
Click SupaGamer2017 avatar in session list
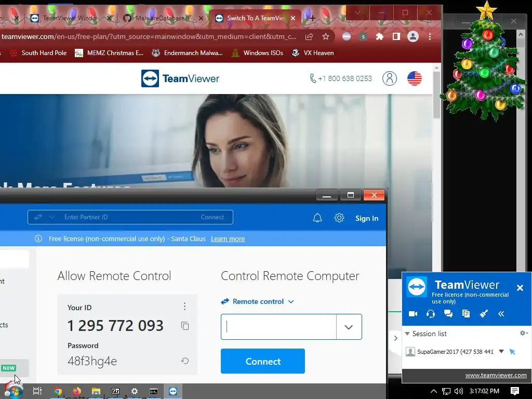[x=410, y=352]
